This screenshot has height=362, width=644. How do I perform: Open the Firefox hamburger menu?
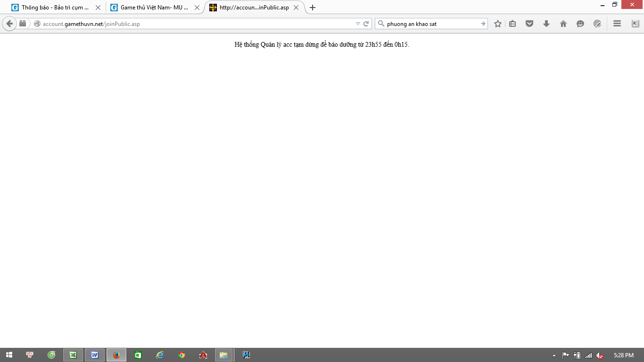(617, 24)
